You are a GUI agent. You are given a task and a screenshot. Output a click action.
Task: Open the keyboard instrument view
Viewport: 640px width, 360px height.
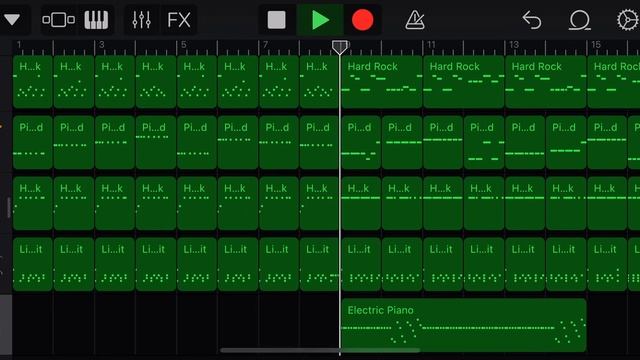pyautogui.click(x=96, y=20)
